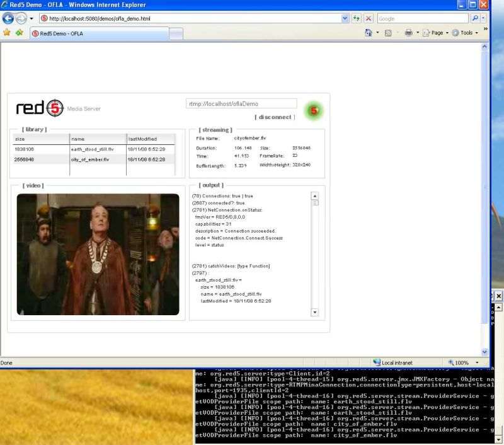Click size value 1838108 in library
The image size is (504, 445).
24,149
